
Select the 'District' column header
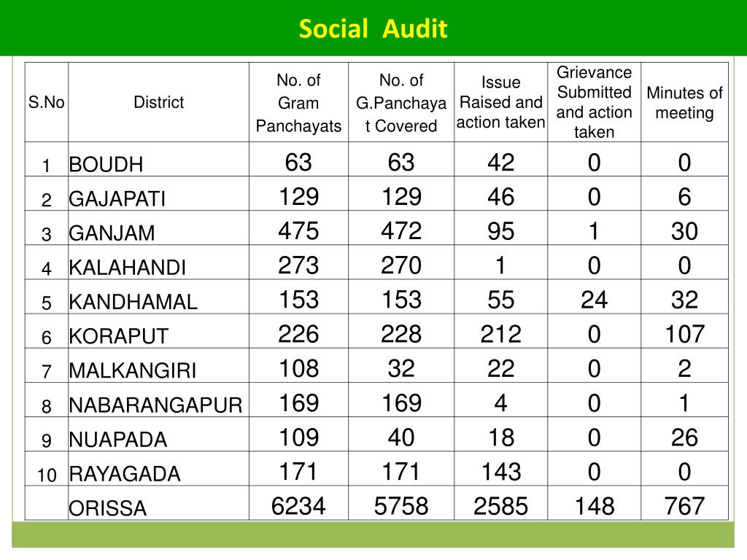click(x=158, y=102)
